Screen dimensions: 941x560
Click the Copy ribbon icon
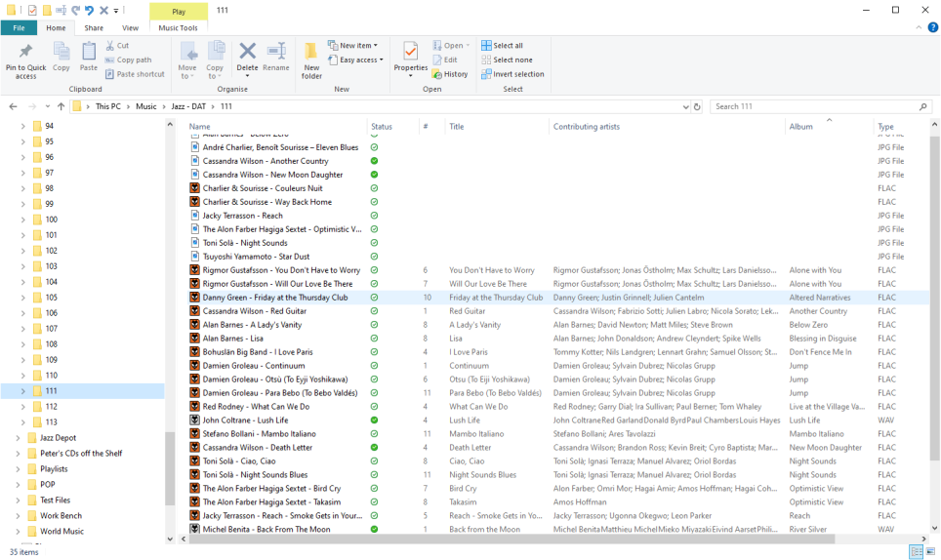(61, 51)
